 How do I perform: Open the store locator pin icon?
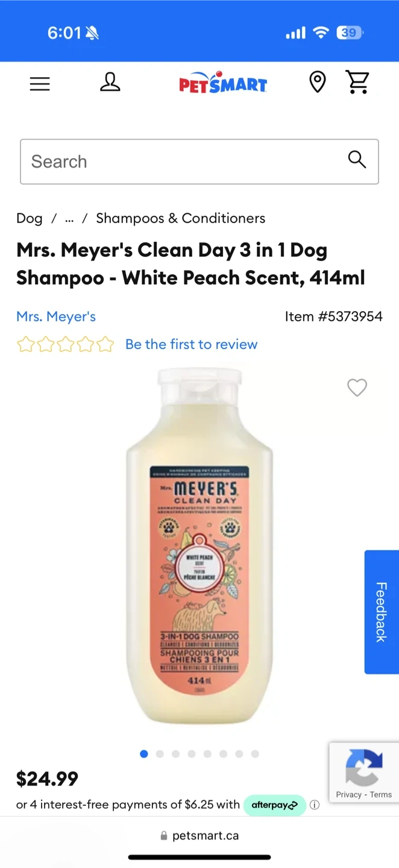[x=318, y=82]
